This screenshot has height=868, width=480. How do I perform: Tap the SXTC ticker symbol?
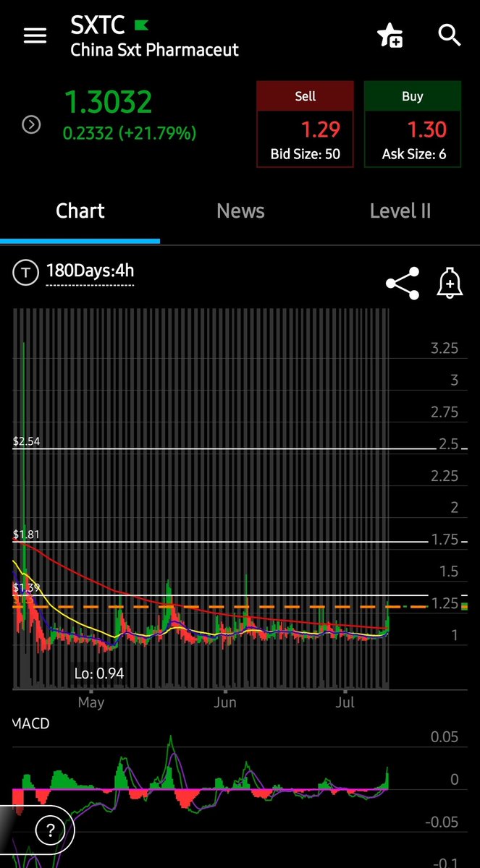98,25
